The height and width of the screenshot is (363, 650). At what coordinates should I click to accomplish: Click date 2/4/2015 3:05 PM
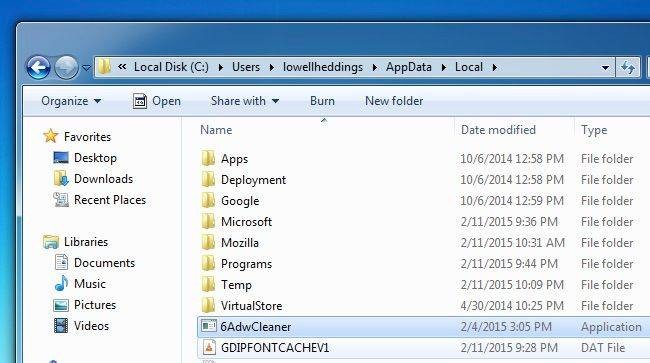point(506,327)
